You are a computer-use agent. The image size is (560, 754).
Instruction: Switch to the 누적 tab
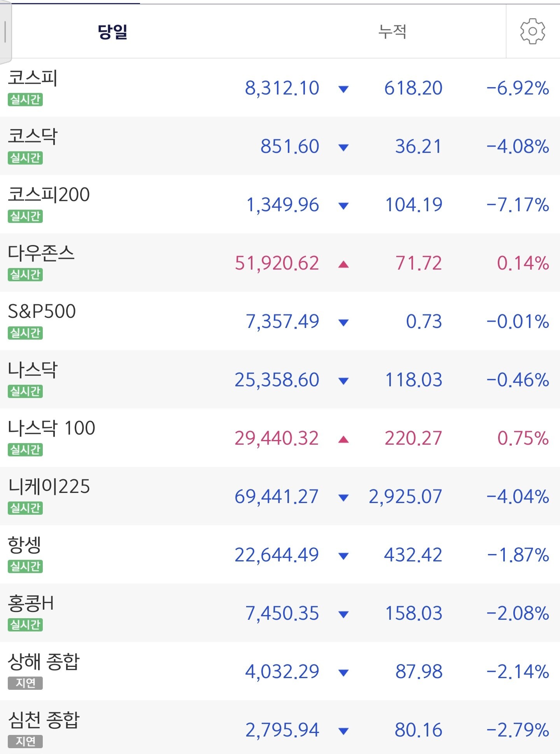coord(392,31)
